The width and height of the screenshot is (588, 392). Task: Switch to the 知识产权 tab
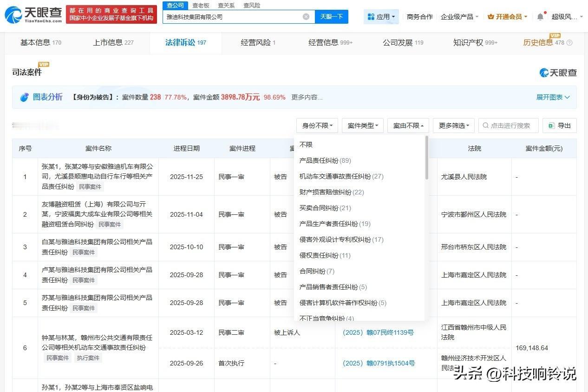(x=475, y=43)
